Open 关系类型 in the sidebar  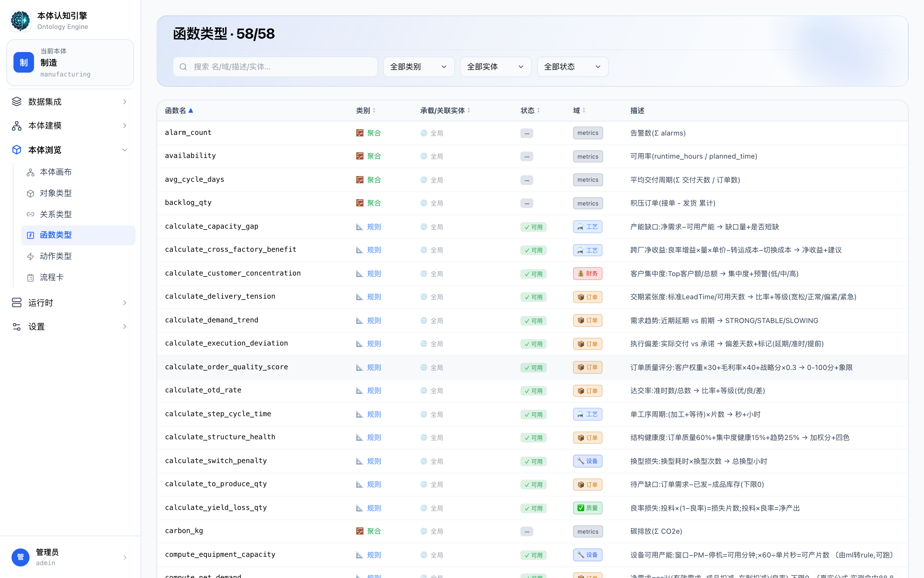click(x=78, y=214)
